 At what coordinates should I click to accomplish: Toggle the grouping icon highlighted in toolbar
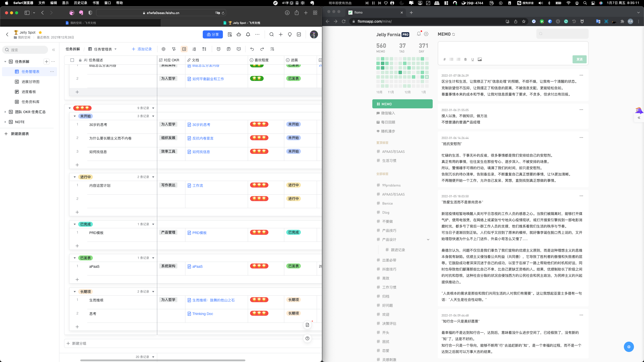[x=184, y=49]
